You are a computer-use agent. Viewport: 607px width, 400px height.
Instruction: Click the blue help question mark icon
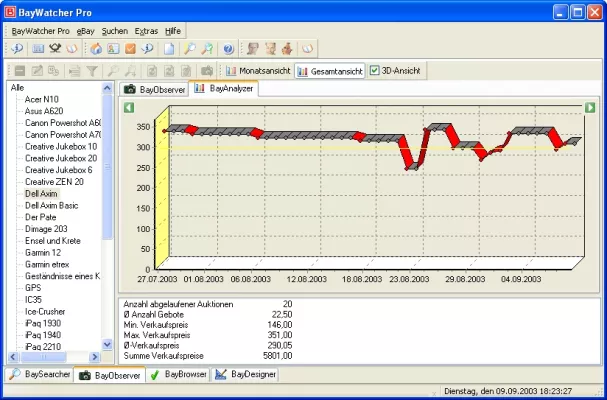pos(228,48)
